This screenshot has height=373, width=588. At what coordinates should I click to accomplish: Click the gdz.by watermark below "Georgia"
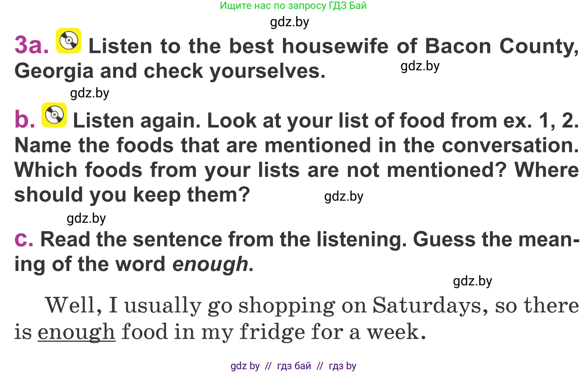point(90,93)
